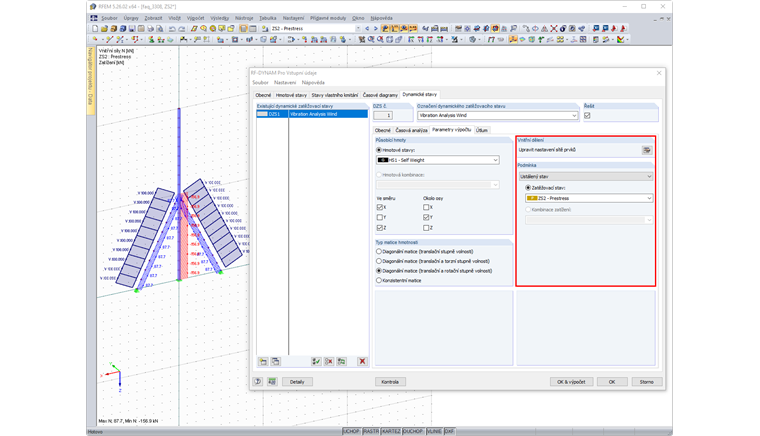The width and height of the screenshot is (760, 436).
Task: Toggle RASTR in status bar
Action: tap(371, 431)
